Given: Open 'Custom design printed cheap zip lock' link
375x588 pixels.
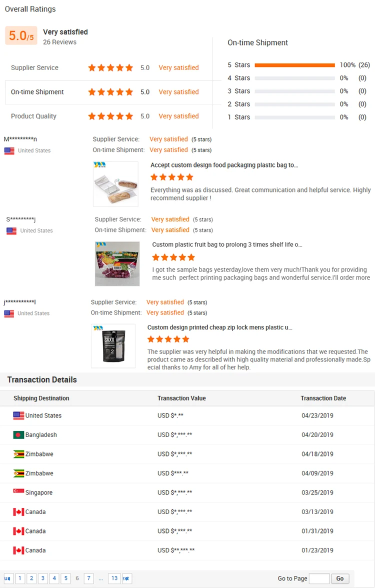Looking at the screenshot, I should [x=219, y=327].
